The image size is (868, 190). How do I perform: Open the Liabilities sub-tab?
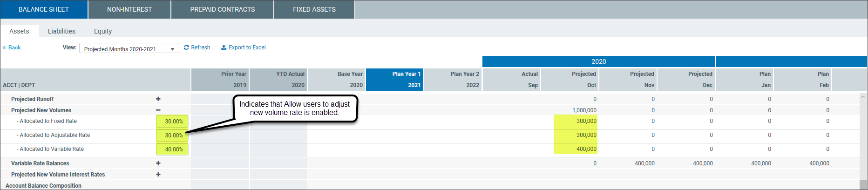(x=61, y=31)
